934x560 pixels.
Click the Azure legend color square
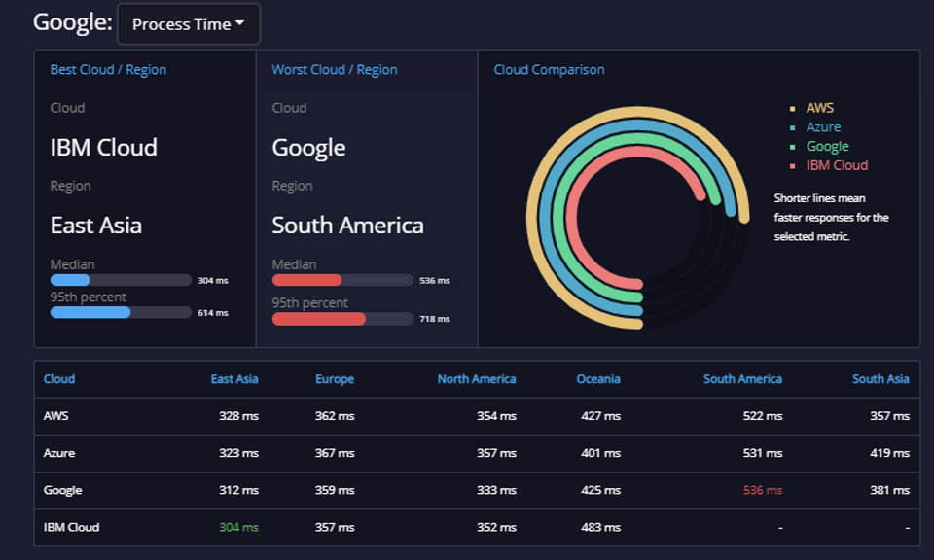pos(792,127)
